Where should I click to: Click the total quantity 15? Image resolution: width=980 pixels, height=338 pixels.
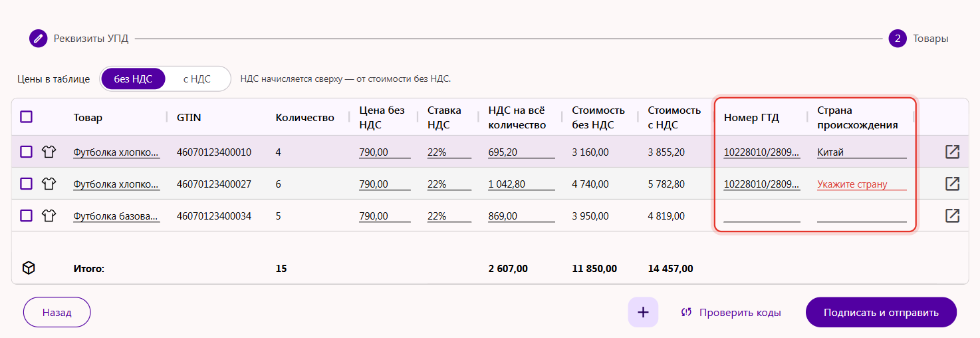281,269
